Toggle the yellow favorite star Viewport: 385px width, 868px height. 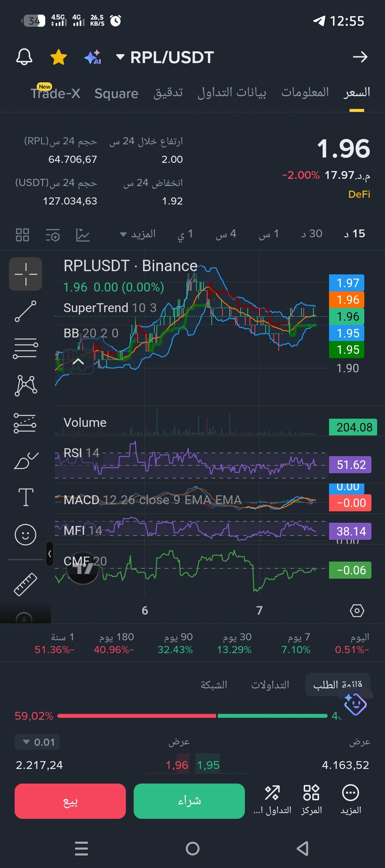tap(58, 57)
